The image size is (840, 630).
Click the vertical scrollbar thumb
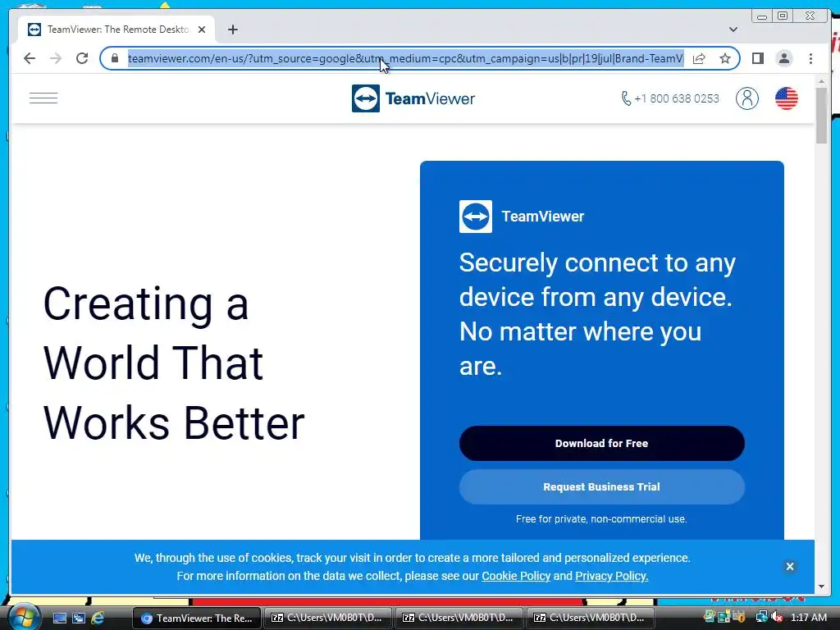(x=821, y=115)
